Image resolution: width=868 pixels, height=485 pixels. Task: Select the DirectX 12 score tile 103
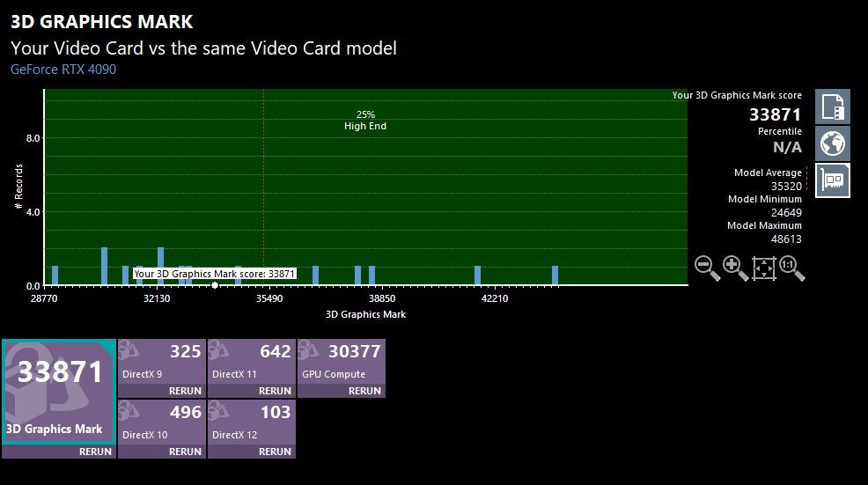pyautogui.click(x=251, y=423)
